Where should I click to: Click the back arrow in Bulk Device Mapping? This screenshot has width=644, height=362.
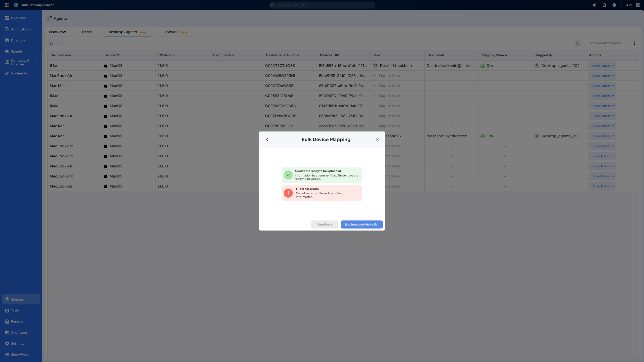tap(267, 140)
